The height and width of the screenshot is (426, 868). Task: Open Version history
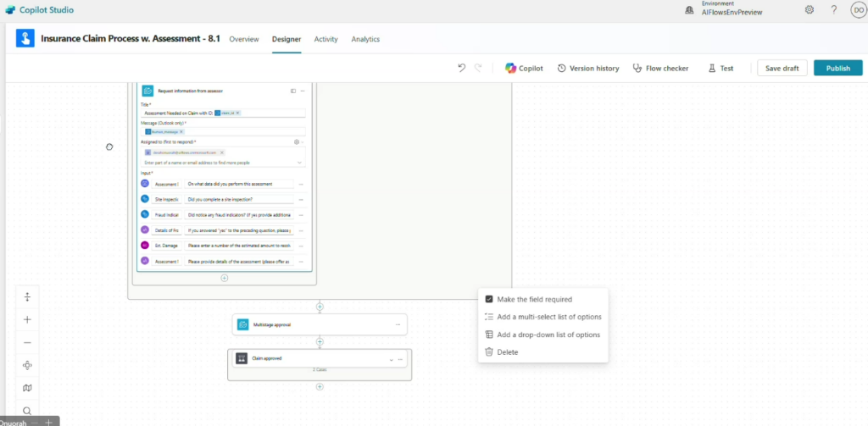click(x=588, y=68)
